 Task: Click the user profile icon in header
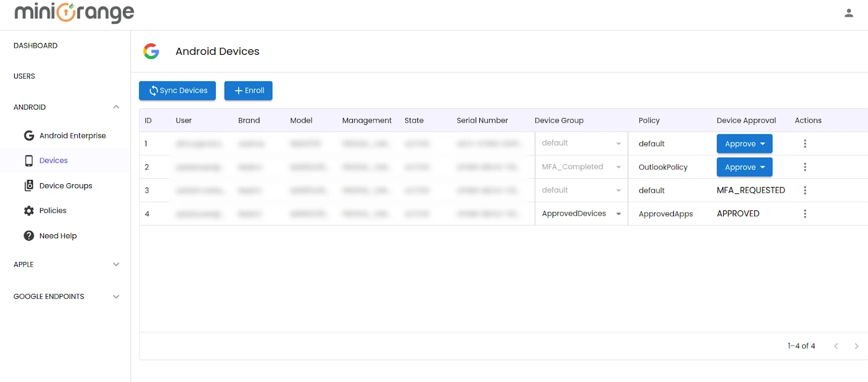[848, 13]
